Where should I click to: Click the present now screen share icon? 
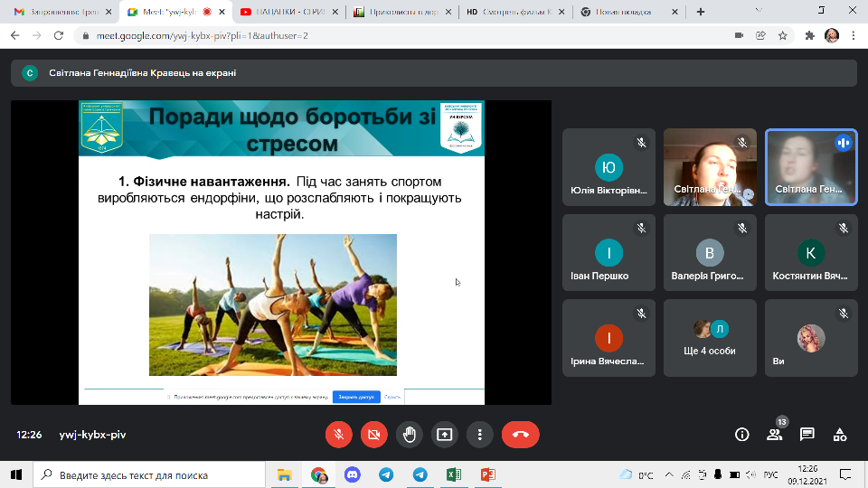444,434
